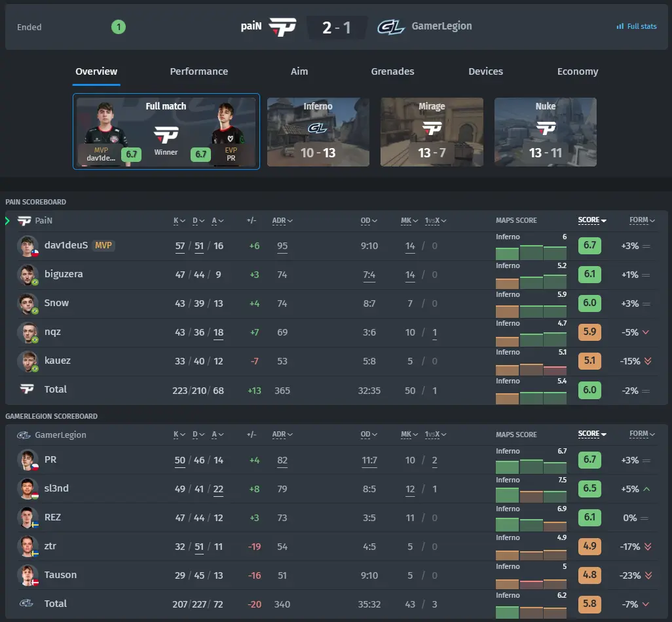
Task: Expand the PaiN scoreboard green arrow
Action: (7, 221)
